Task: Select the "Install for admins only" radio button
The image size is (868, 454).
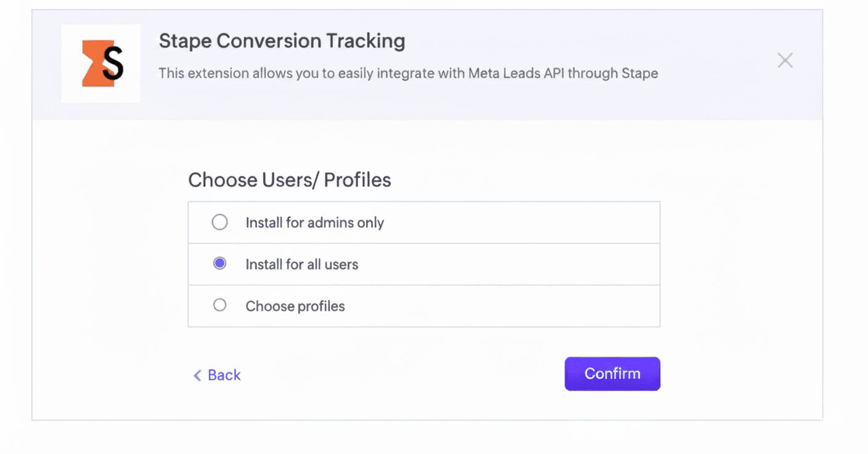Action: [x=219, y=222]
